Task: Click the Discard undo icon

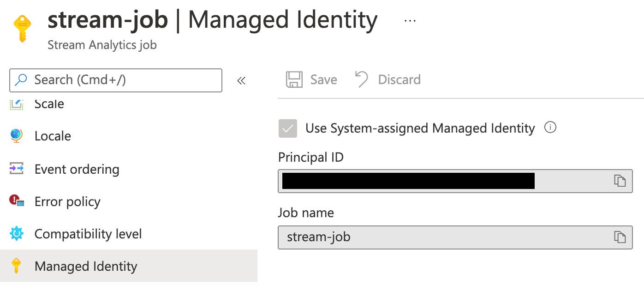Action: point(361,79)
